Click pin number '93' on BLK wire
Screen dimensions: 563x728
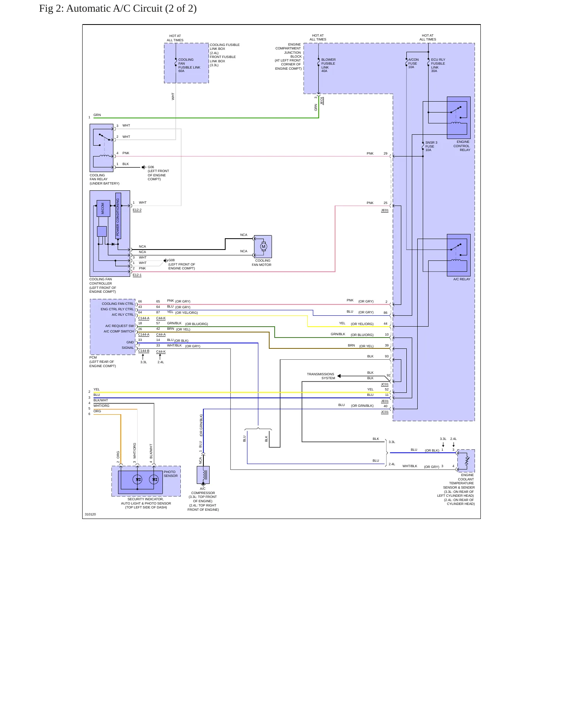coord(387,356)
